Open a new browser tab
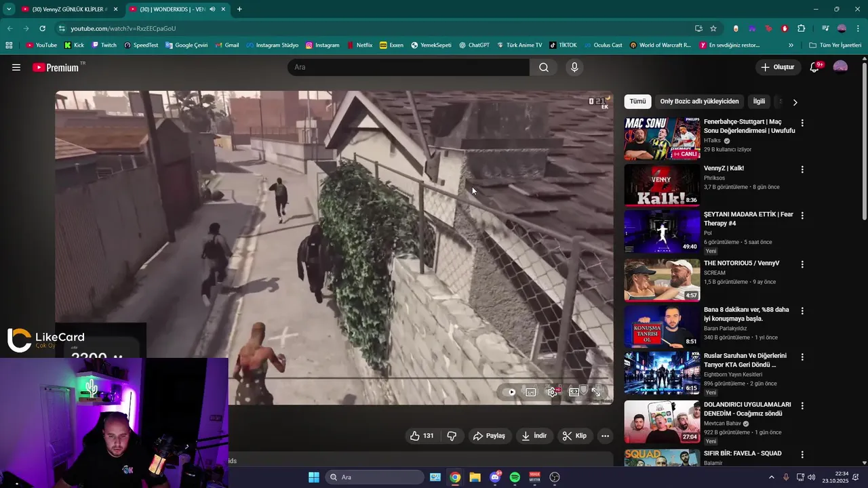Viewport: 868px width, 488px height. point(239,9)
